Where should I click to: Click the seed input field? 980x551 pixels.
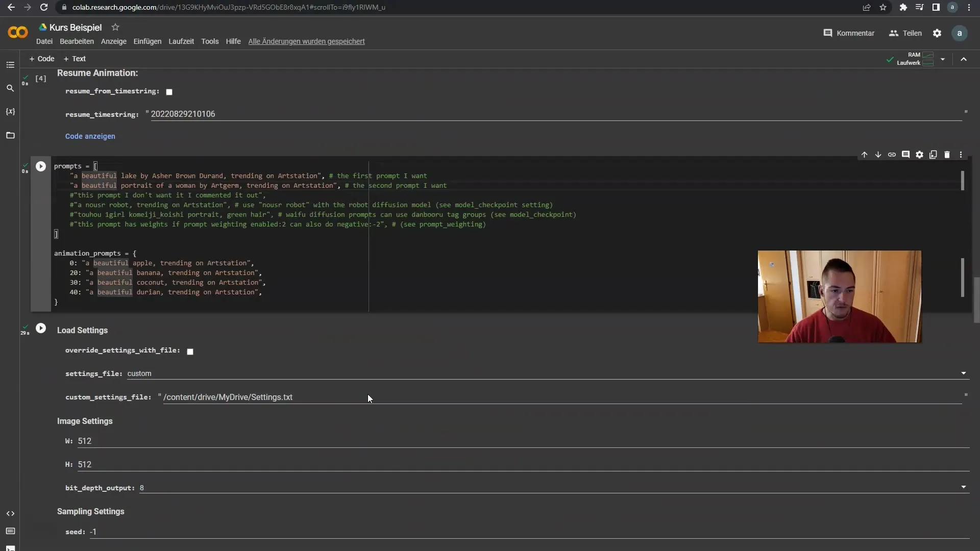tap(529, 532)
